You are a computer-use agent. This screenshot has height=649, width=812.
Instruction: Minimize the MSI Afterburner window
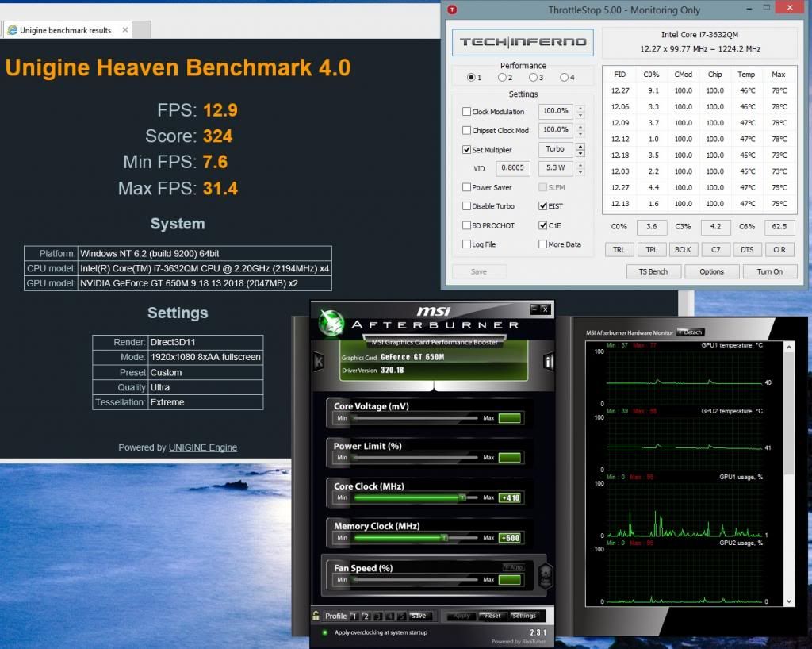coord(534,309)
